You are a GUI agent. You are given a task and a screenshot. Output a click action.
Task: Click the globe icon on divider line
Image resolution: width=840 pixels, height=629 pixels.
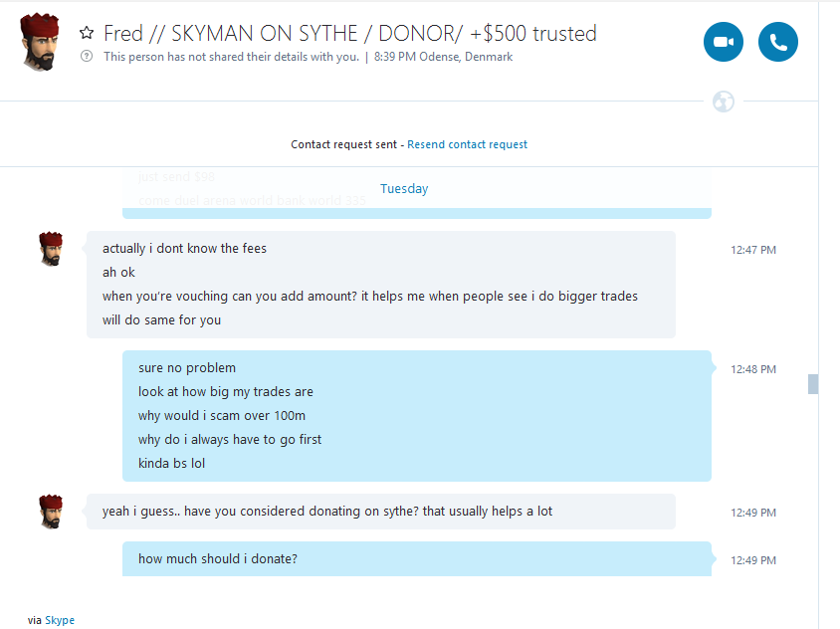724,102
